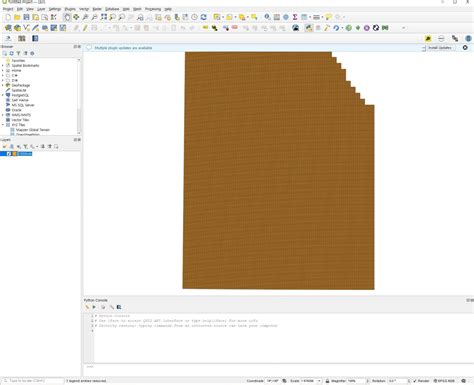Select MS SQL Server in Browser
The width and height of the screenshot is (474, 385).
tap(23, 105)
